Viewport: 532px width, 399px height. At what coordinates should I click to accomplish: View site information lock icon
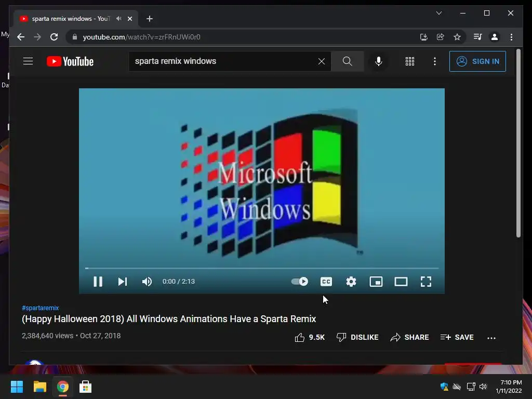pyautogui.click(x=75, y=37)
